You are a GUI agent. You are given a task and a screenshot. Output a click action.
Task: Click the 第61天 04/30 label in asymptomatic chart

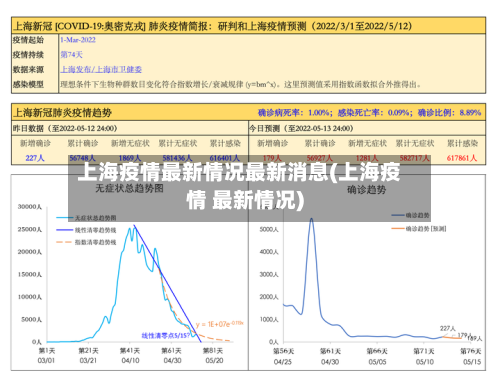pos(172,356)
